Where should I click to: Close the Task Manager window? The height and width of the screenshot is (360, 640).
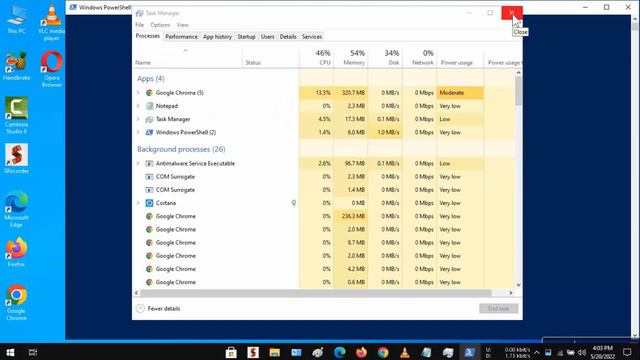(x=511, y=13)
